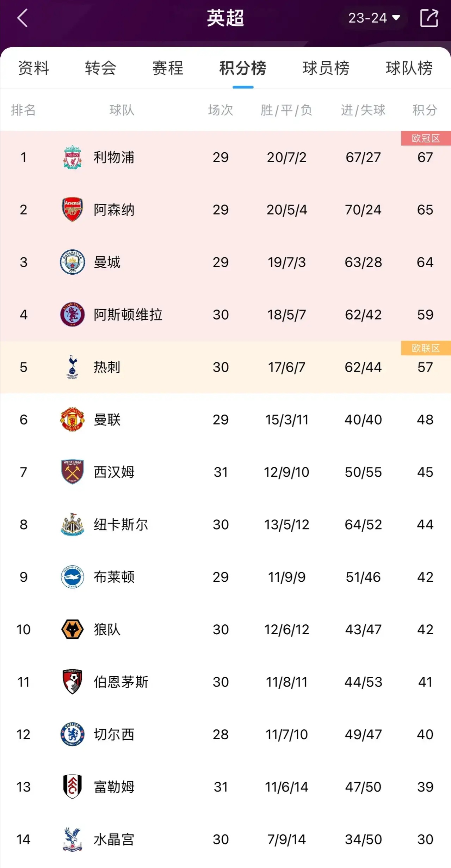The height and width of the screenshot is (868, 451).
Task: Select the Wolves club badge
Action: (72, 629)
